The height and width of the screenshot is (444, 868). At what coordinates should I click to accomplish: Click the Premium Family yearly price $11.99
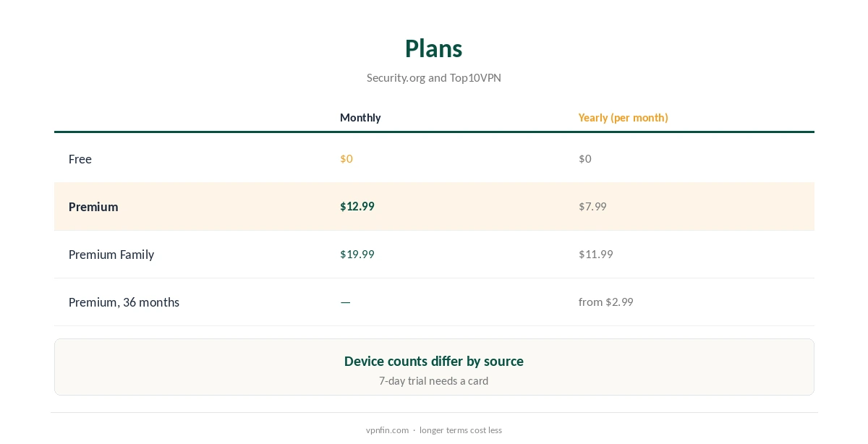point(595,254)
